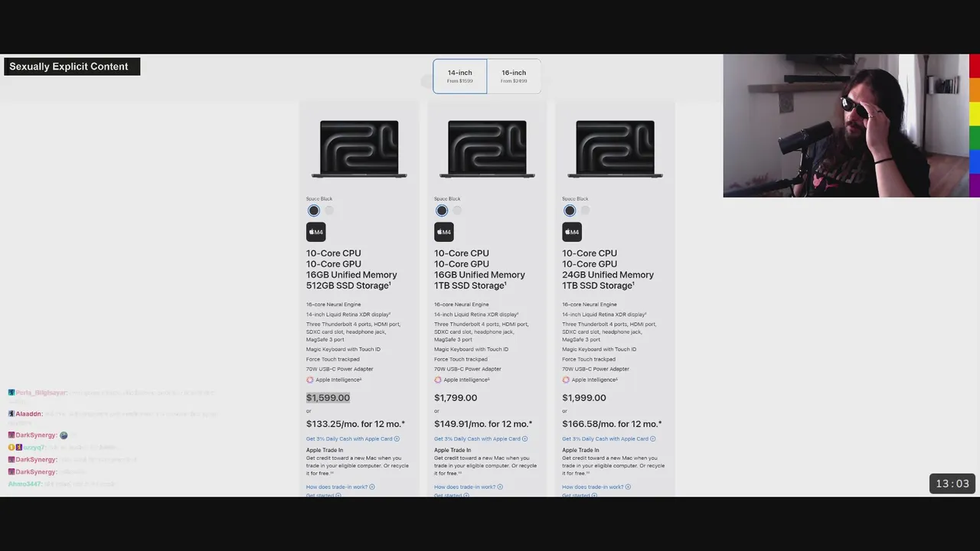Click '512GB SSD Storage' spec text
Viewport: 980px width, 551px height.
348,285
